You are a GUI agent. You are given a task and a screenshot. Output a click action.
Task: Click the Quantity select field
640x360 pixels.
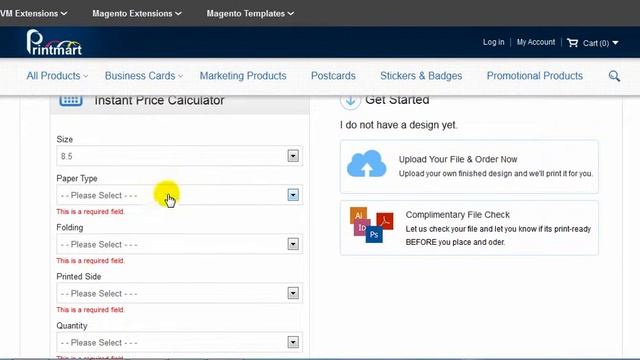[x=180, y=342]
